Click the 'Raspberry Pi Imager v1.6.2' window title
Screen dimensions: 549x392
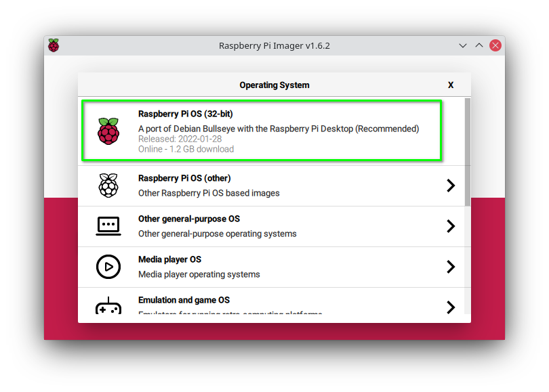274,46
